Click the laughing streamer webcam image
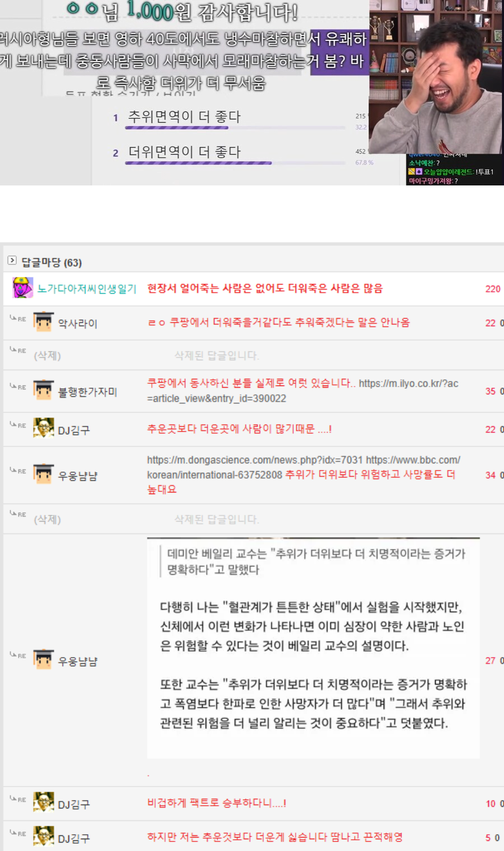 tap(436, 76)
